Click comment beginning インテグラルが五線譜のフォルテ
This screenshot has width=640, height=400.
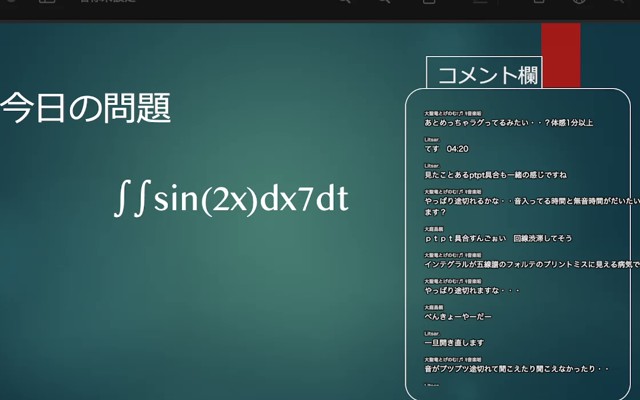tap(532, 264)
